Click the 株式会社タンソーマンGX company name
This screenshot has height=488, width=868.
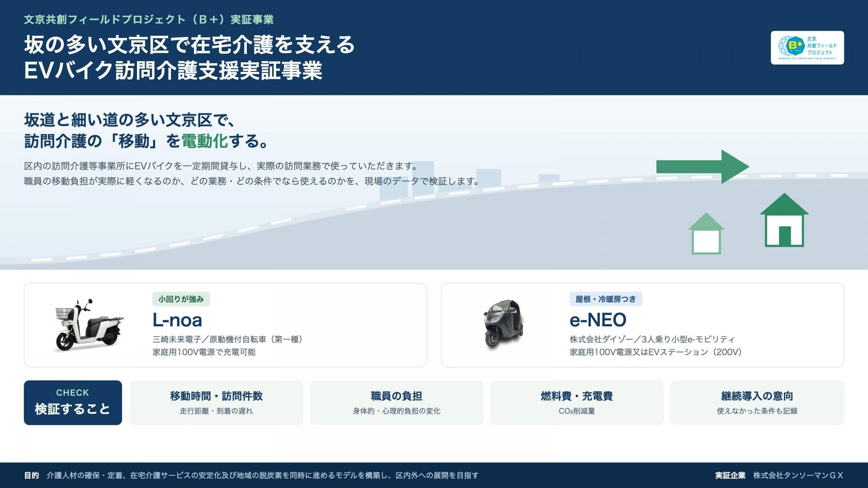798,475
